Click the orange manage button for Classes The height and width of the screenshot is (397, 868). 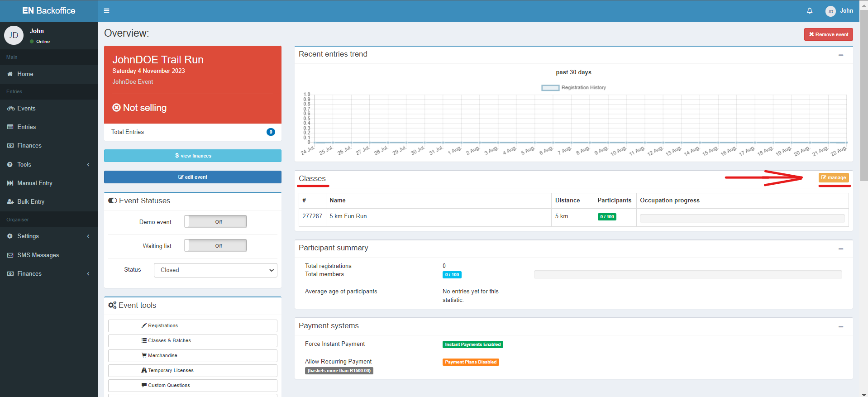click(x=834, y=177)
